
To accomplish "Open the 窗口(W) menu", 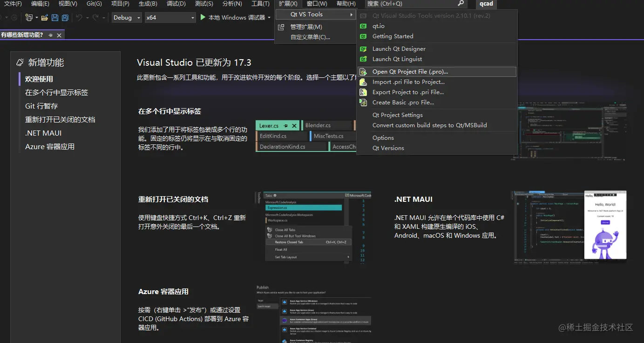I will [317, 4].
